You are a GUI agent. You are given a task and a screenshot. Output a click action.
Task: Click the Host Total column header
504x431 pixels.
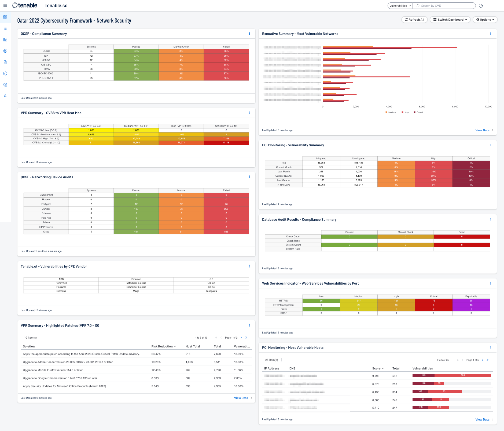pos(193,346)
